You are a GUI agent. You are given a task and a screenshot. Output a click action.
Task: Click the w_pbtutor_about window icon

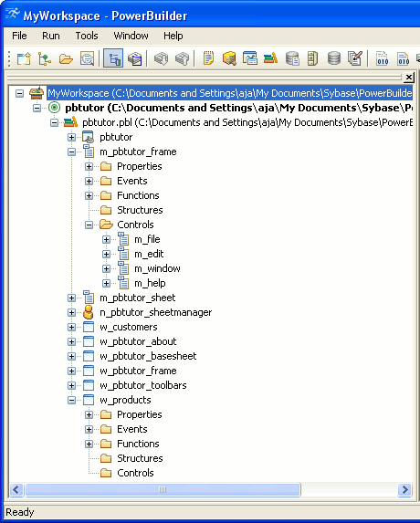click(89, 341)
